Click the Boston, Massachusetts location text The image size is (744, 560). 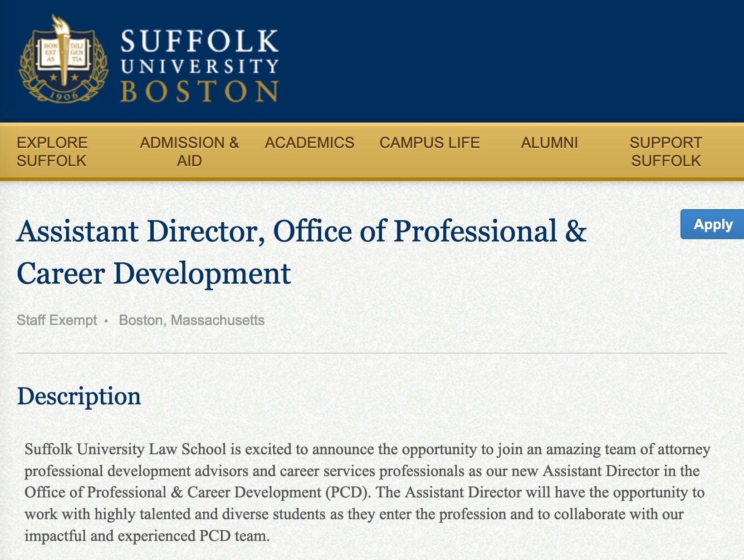(191, 320)
